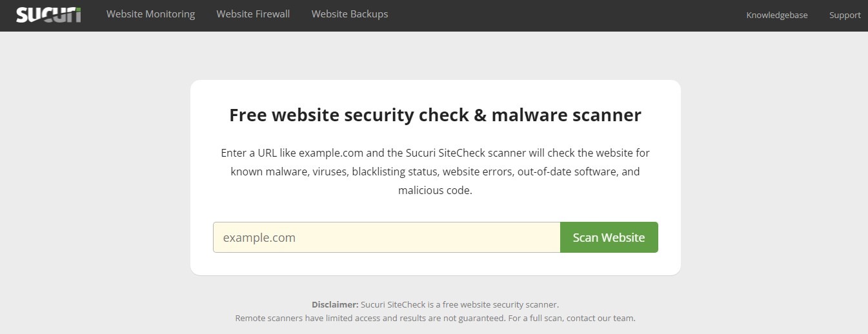The width and height of the screenshot is (868, 334).
Task: Focus the example.com URL input field
Action: click(x=386, y=237)
